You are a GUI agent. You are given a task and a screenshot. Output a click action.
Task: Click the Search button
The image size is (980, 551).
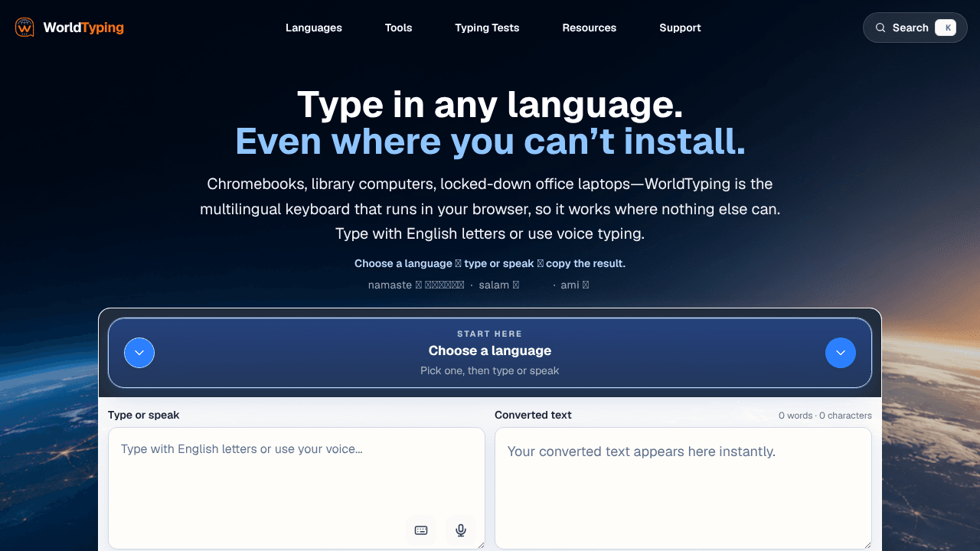coord(915,28)
